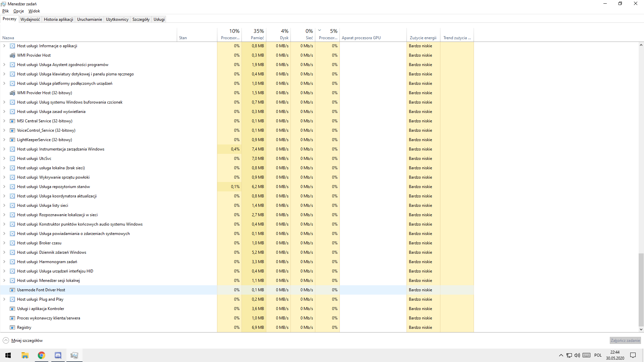Click gear icon of Host usługi: UtcSvc

pyautogui.click(x=12, y=159)
